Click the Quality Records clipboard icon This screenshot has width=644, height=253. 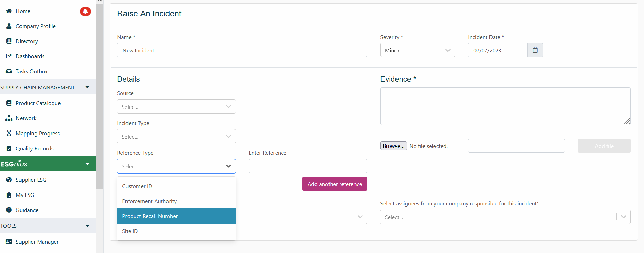tap(9, 149)
